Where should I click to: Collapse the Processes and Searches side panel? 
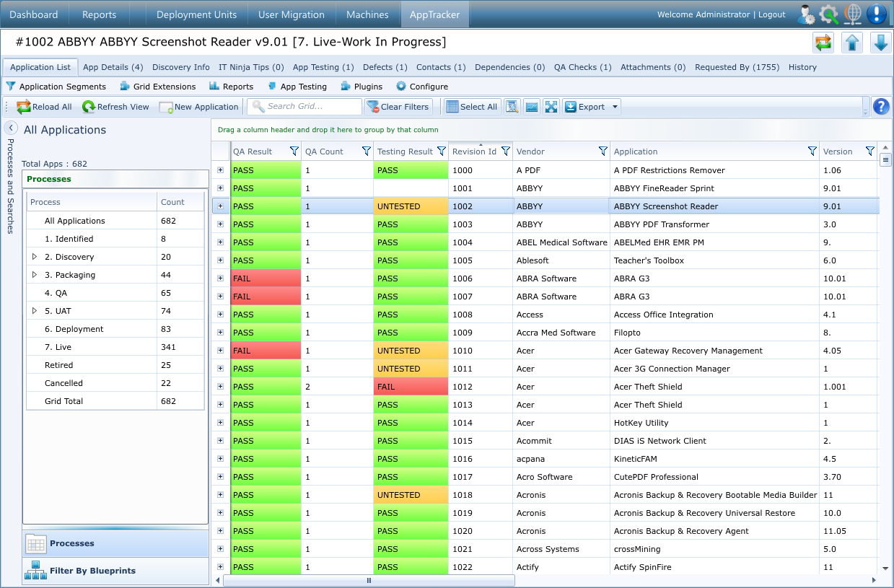coord(12,128)
